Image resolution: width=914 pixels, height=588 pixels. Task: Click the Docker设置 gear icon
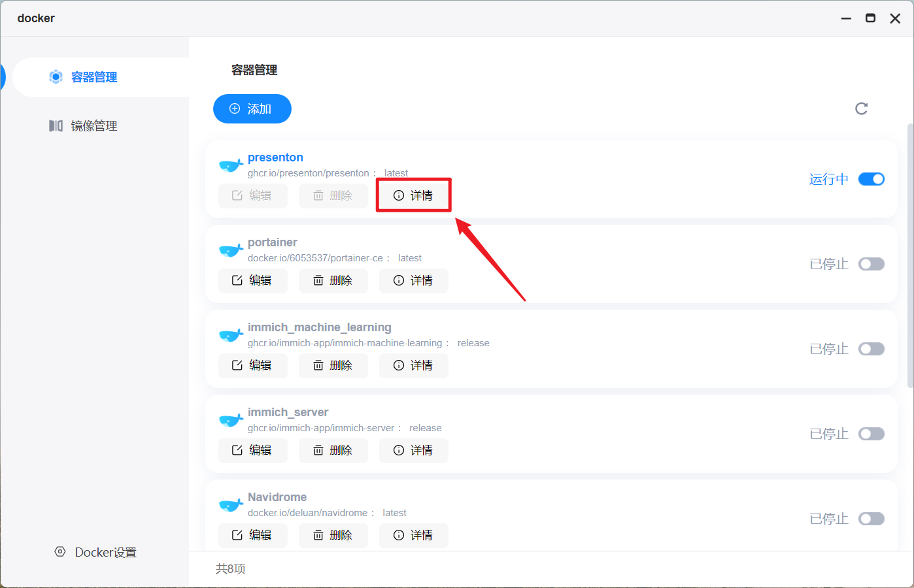tap(60, 551)
